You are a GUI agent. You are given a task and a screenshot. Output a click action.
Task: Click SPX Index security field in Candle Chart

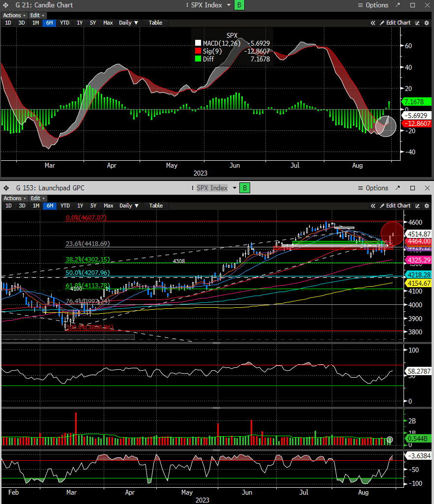click(206, 5)
